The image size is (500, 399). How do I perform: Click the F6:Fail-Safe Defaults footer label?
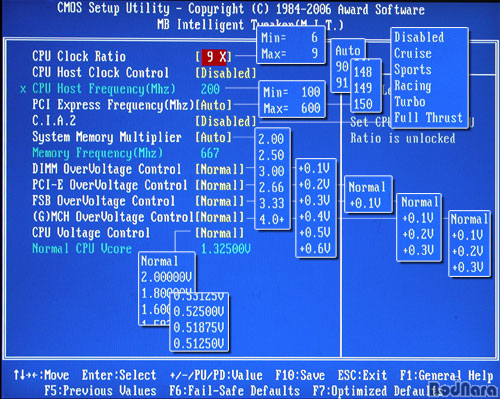pyautogui.click(x=235, y=391)
